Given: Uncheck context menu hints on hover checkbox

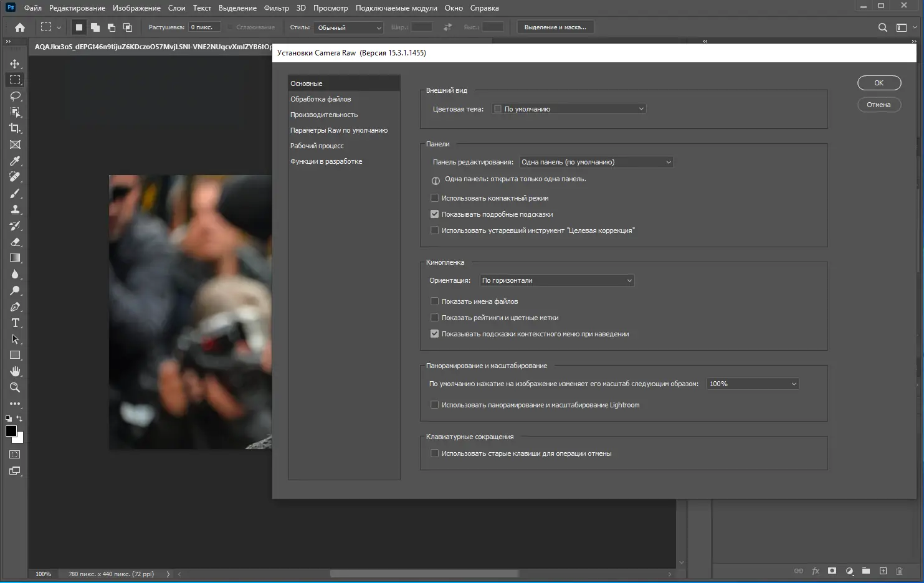Looking at the screenshot, I should click(x=435, y=334).
